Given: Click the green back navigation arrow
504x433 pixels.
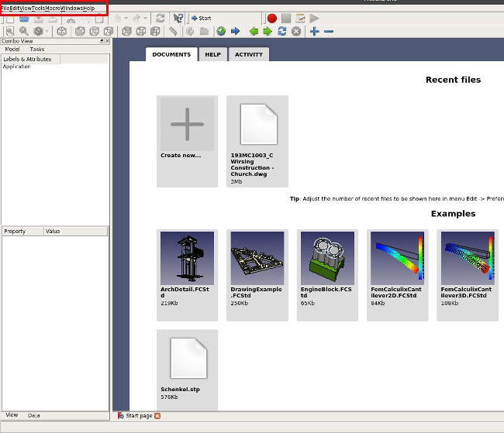Looking at the screenshot, I should (x=253, y=32).
